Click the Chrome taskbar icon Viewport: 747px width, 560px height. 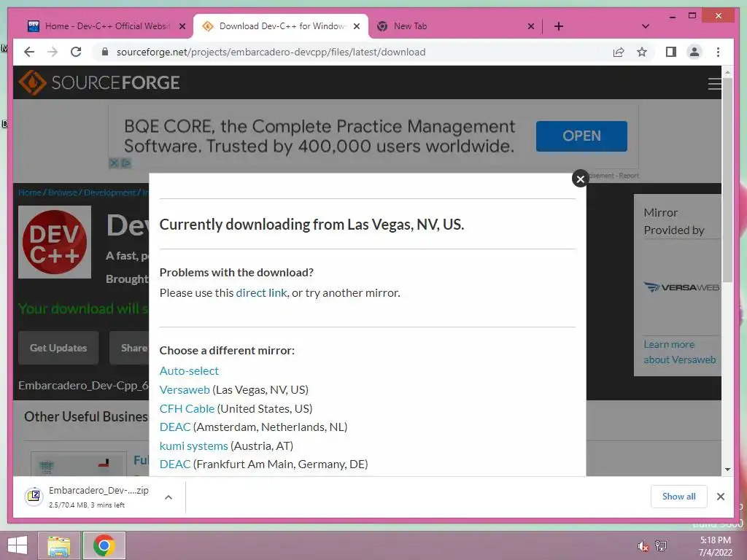pyautogui.click(x=104, y=546)
